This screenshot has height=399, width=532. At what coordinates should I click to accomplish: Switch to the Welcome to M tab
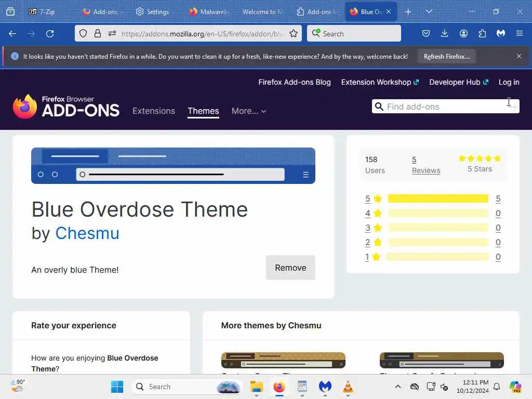pos(262,11)
